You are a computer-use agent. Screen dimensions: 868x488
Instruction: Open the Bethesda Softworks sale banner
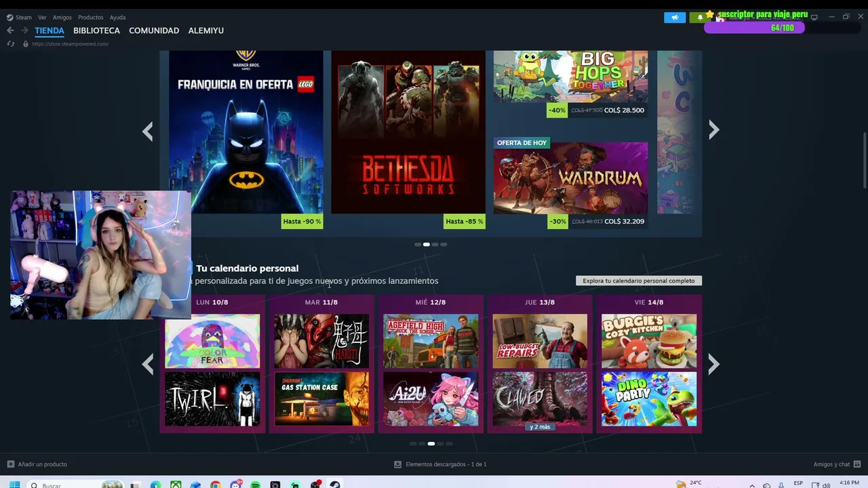pyautogui.click(x=408, y=132)
